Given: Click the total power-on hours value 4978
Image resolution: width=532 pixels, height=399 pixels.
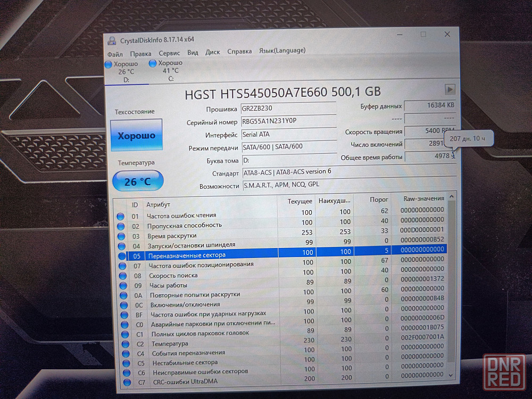Looking at the screenshot, I should point(430,156).
